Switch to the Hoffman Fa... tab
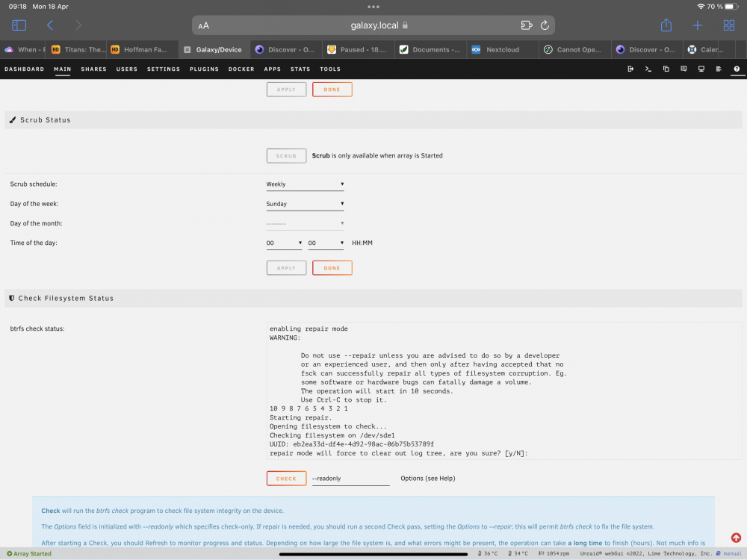 click(x=140, y=49)
